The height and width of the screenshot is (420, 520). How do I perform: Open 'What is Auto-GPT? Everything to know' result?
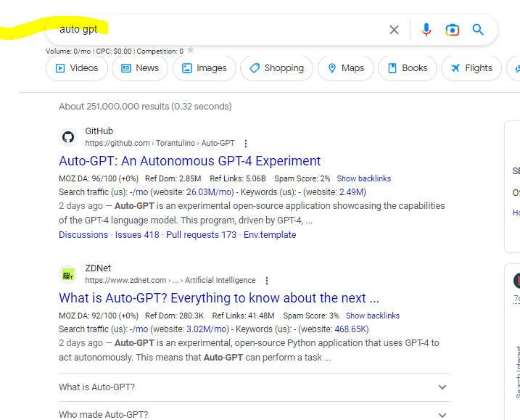click(219, 298)
